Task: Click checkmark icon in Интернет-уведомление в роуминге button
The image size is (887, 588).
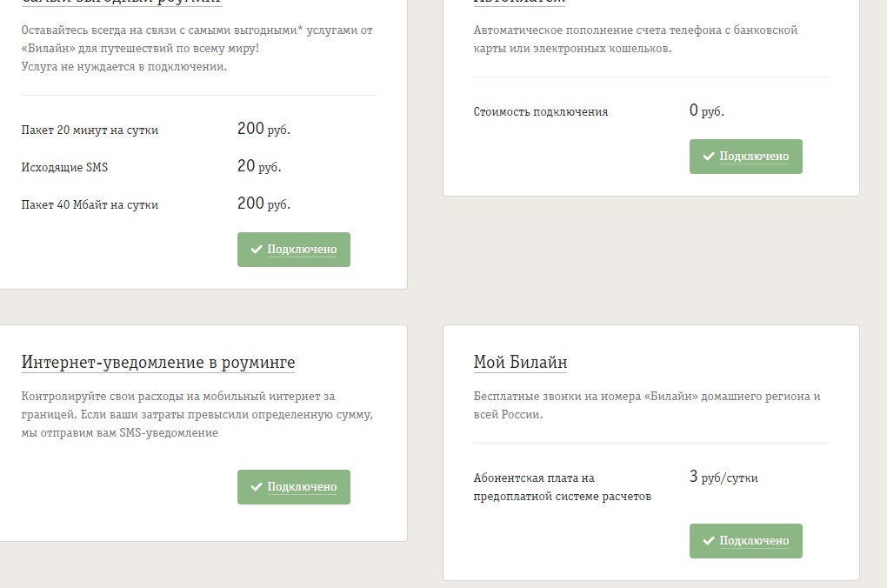Action: tap(257, 487)
